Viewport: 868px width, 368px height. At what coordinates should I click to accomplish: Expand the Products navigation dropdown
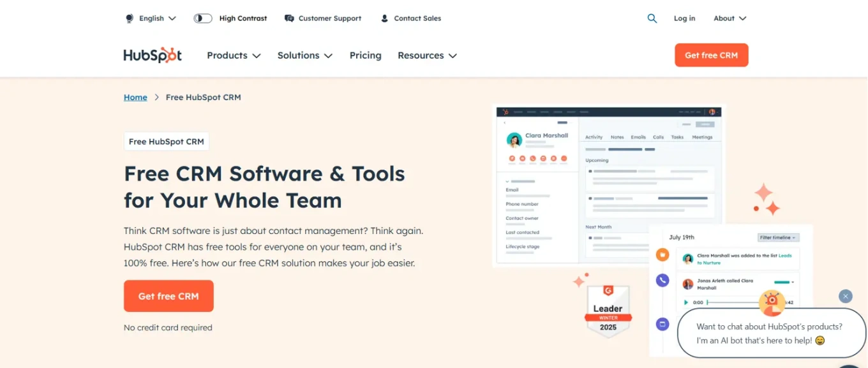pos(233,55)
